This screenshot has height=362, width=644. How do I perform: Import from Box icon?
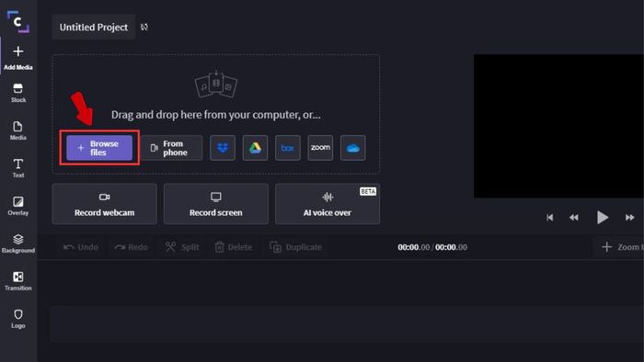coord(287,148)
